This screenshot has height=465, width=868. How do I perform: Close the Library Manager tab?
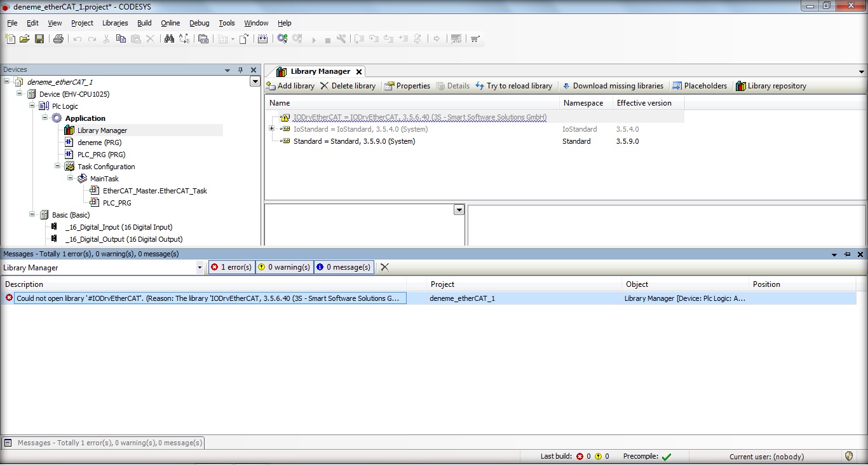pyautogui.click(x=359, y=72)
